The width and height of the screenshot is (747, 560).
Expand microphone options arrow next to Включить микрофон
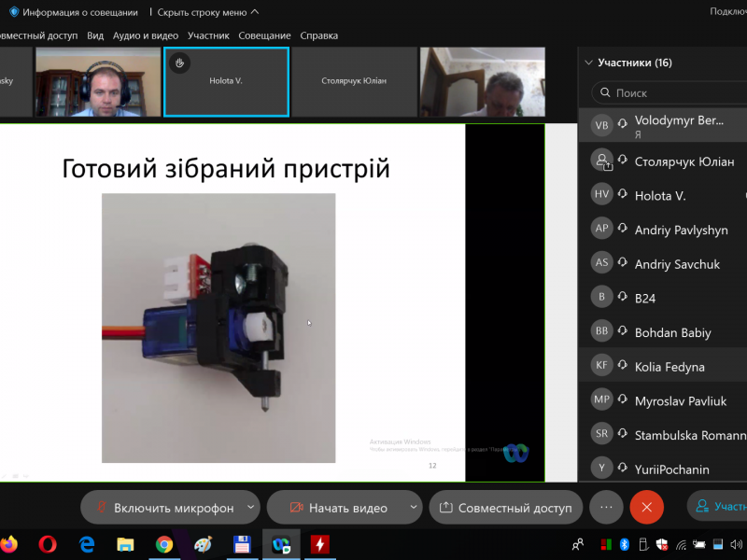(x=250, y=508)
